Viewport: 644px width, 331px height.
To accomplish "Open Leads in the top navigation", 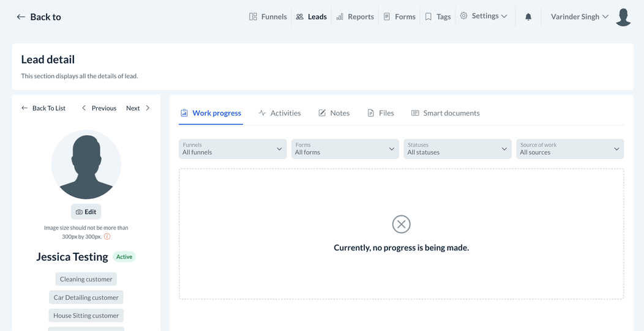I will pos(312,17).
